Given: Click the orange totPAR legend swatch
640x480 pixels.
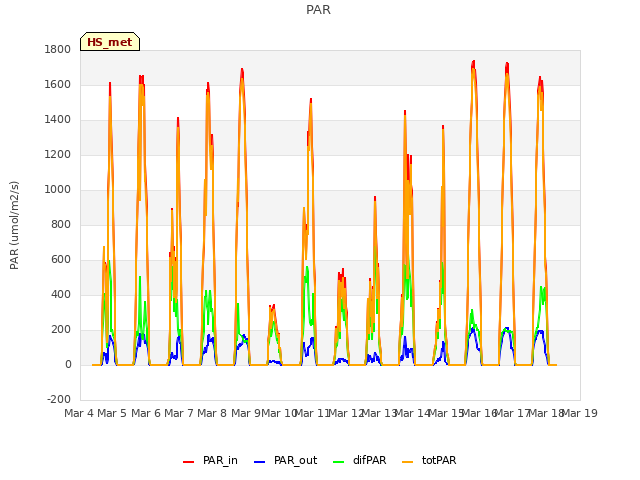Looking at the screenshot, I should pyautogui.click(x=408, y=462).
